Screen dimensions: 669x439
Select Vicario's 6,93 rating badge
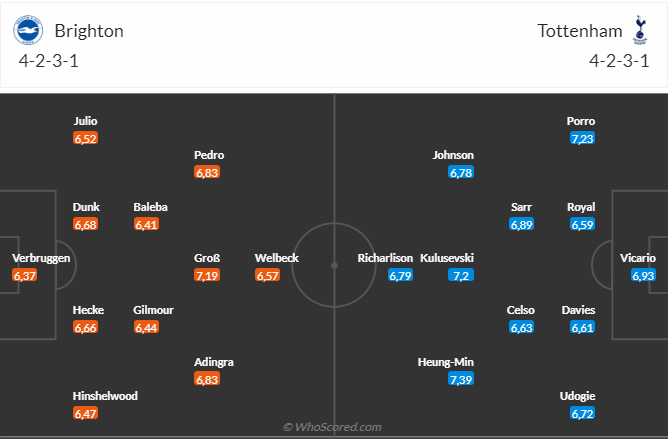tap(643, 275)
